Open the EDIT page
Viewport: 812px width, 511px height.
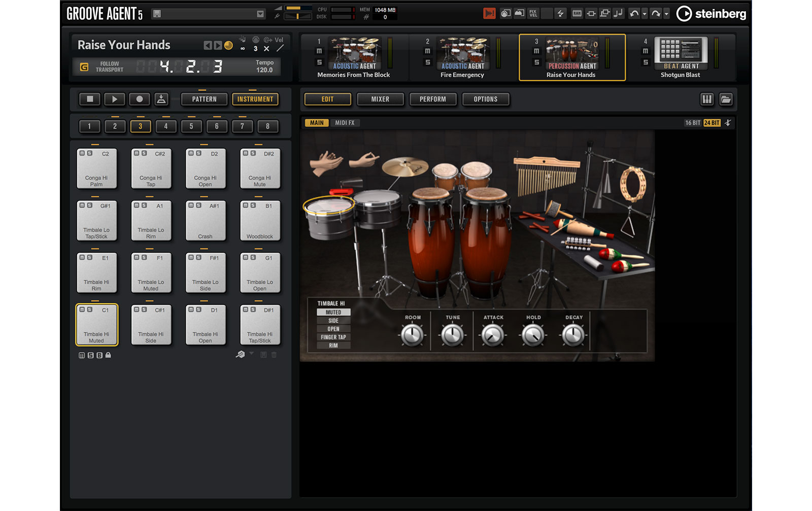[x=327, y=99]
